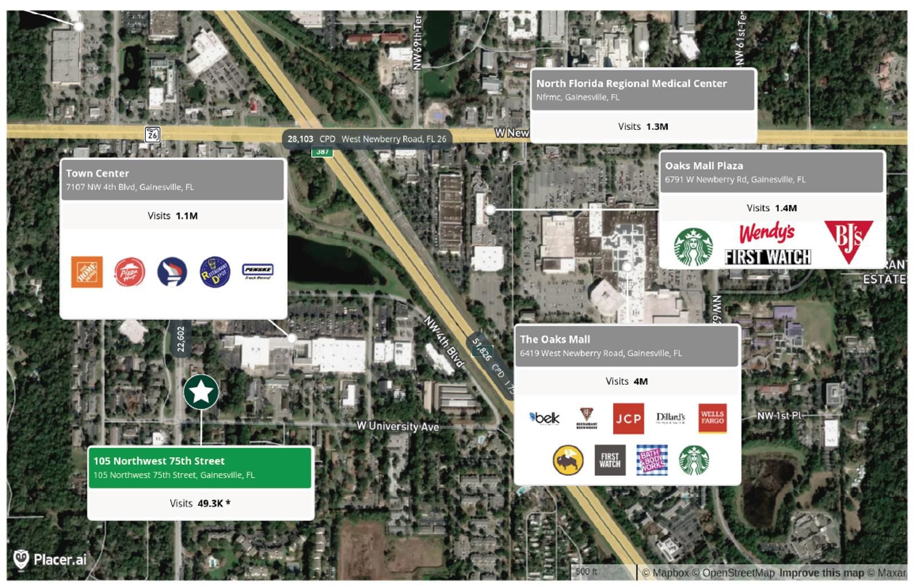Open the Improve this map link
915x588 pixels.
821,573
